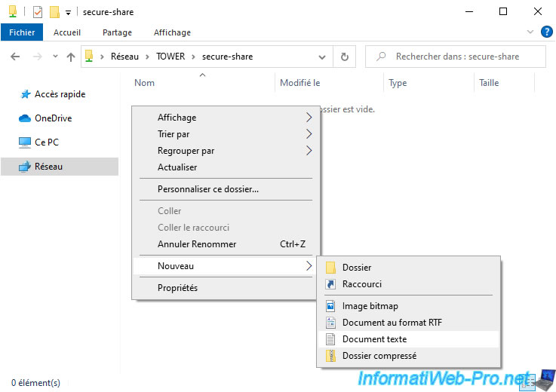556x392 pixels.
Task: Open OneDrive in the navigation pane
Action: point(53,118)
